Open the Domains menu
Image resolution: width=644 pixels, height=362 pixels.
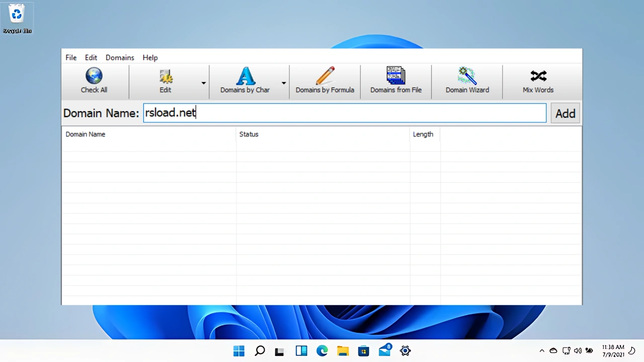click(120, 57)
